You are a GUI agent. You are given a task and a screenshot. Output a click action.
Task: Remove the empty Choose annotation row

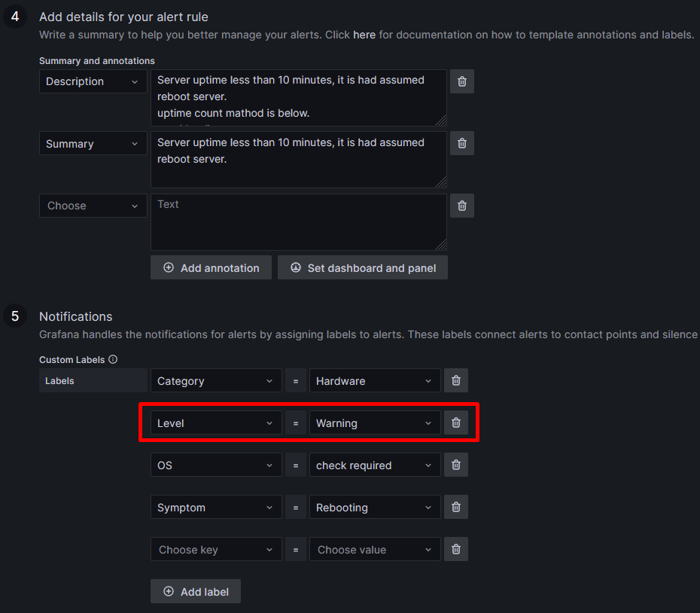461,206
